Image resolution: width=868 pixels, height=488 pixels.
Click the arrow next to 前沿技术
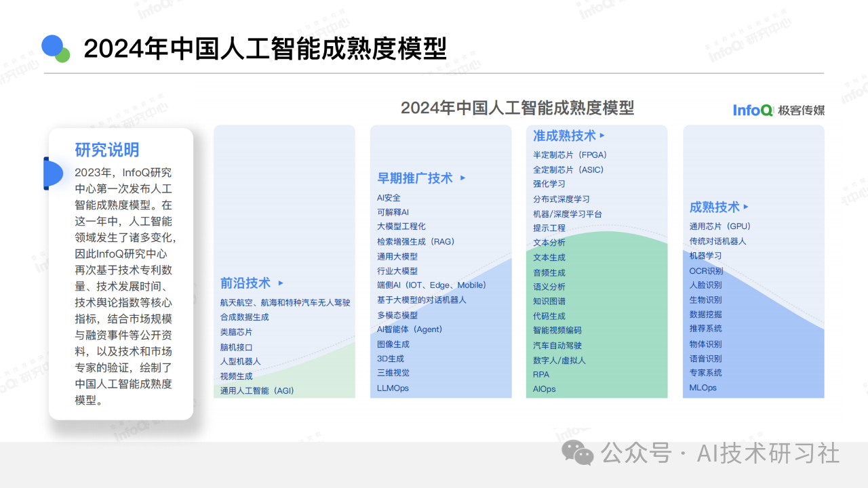click(281, 283)
